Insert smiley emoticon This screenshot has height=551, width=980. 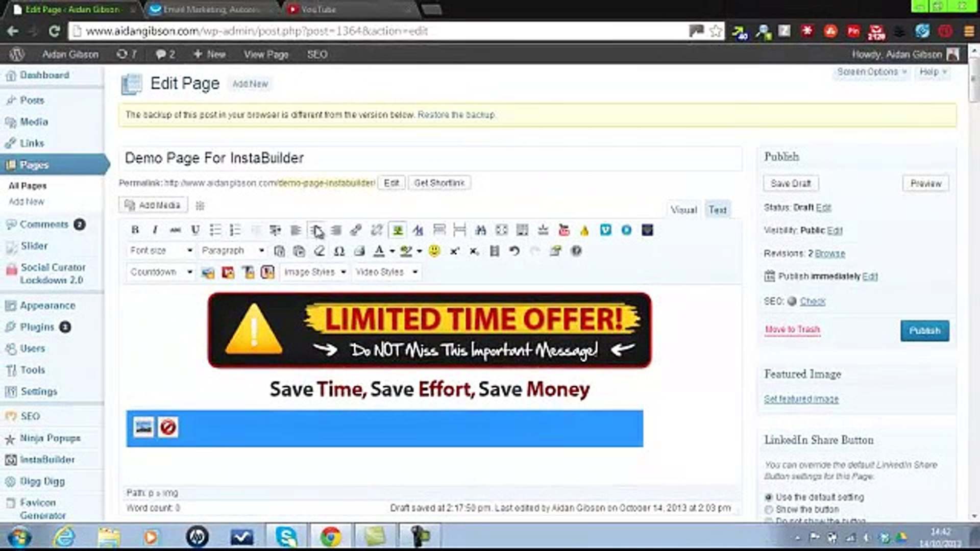coord(434,251)
